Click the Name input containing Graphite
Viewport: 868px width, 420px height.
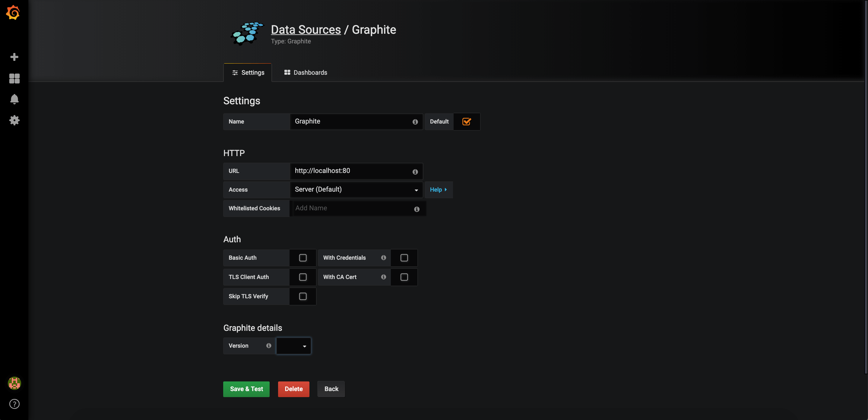pyautogui.click(x=356, y=121)
